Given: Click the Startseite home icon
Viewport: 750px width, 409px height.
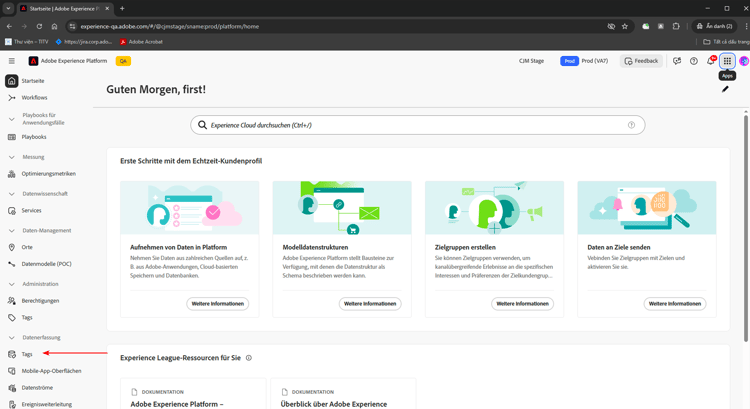Looking at the screenshot, I should coord(11,81).
